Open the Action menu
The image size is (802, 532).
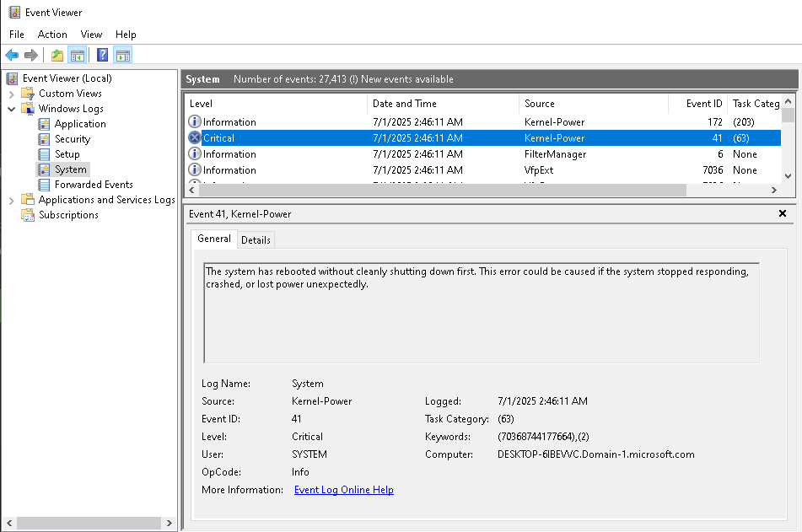tap(52, 35)
